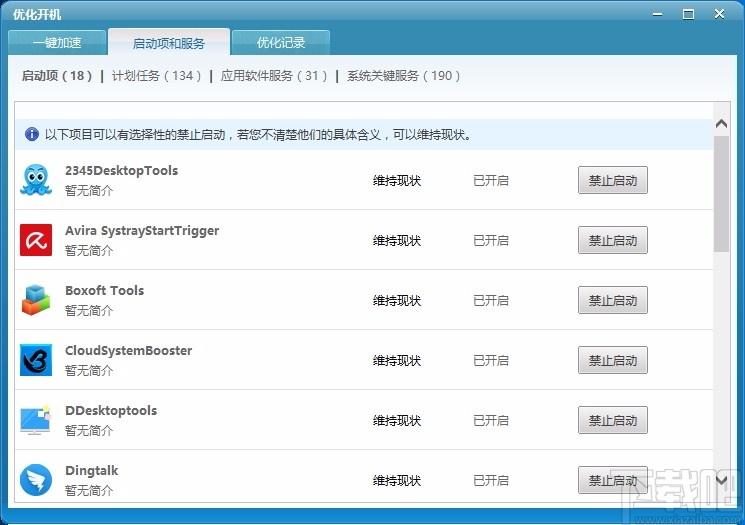This screenshot has width=745, height=525.
Task: Click the CloudSystemBooster icon
Action: pos(36,360)
